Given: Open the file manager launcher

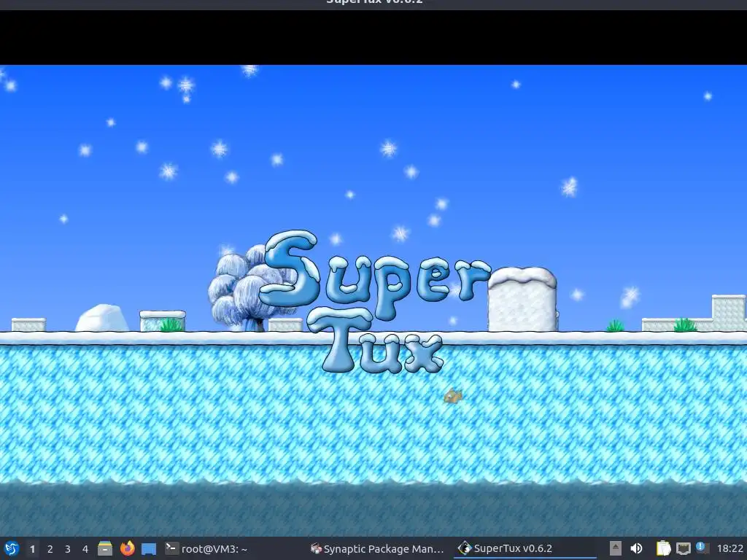Looking at the screenshot, I should click(105, 548).
